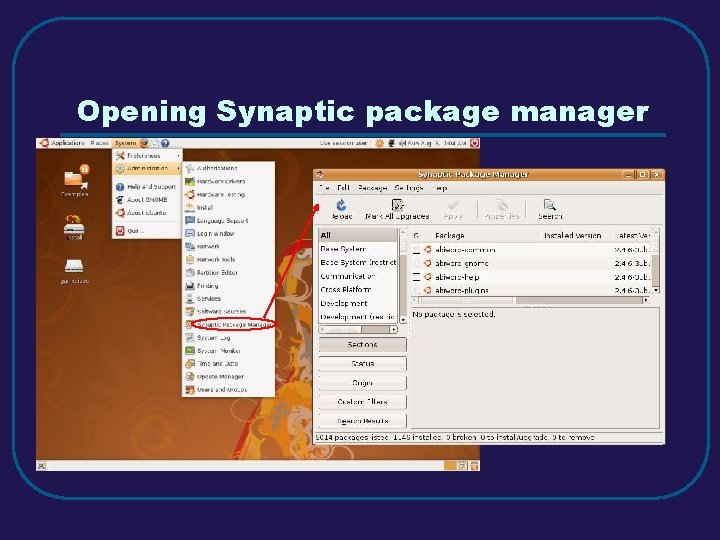Select the All category in the sections list
The width and height of the screenshot is (720, 540).
(358, 235)
